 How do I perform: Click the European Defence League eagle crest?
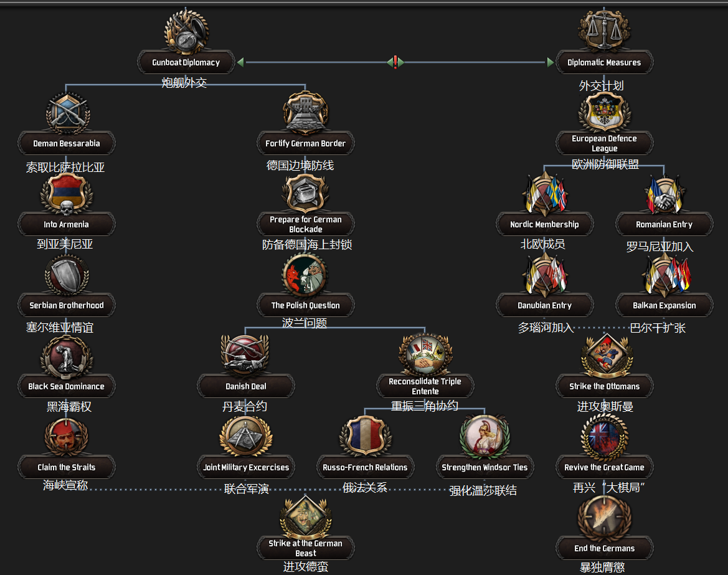pyautogui.click(x=604, y=112)
